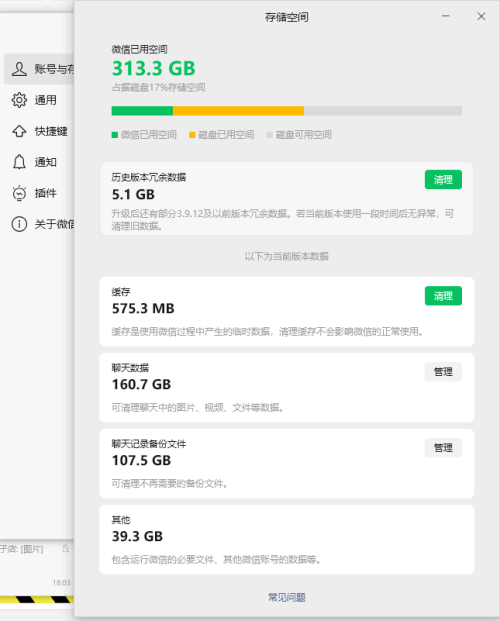Screen dimensions: 500x621
Task: Manage the 160.7 GB chat data
Action: click(443, 372)
